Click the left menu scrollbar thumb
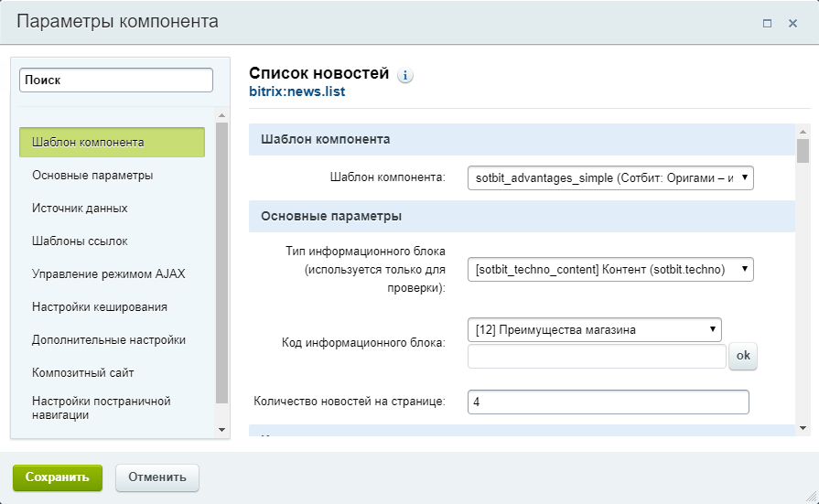819x504 pixels. click(221, 263)
